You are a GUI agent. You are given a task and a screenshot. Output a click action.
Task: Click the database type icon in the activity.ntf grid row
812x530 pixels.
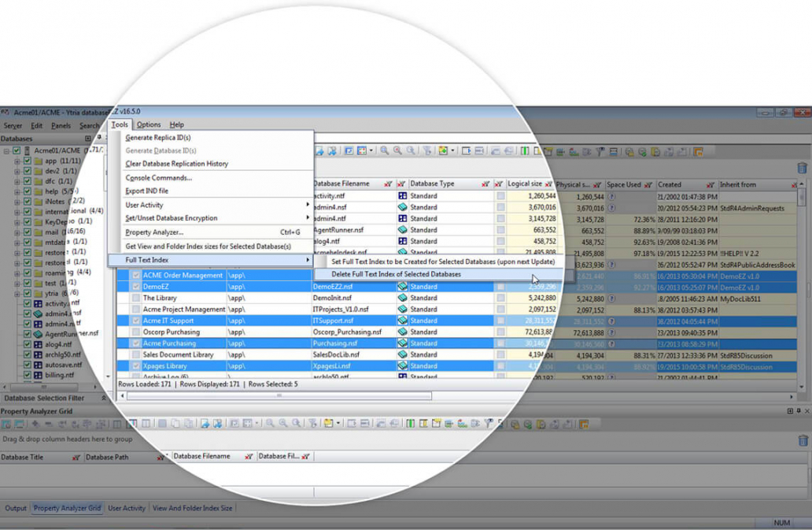(x=402, y=196)
